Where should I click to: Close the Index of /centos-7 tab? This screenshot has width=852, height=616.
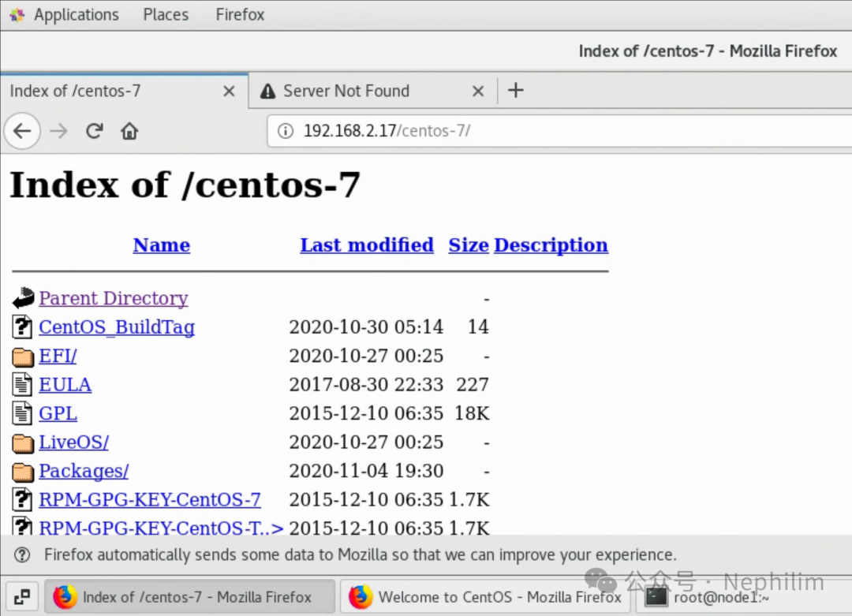(229, 91)
